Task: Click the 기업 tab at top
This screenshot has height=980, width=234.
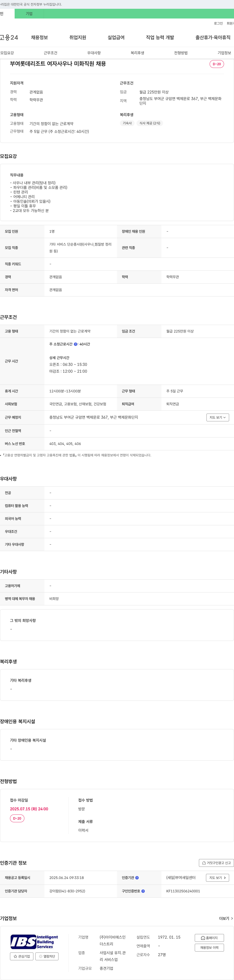Action: tap(29, 14)
